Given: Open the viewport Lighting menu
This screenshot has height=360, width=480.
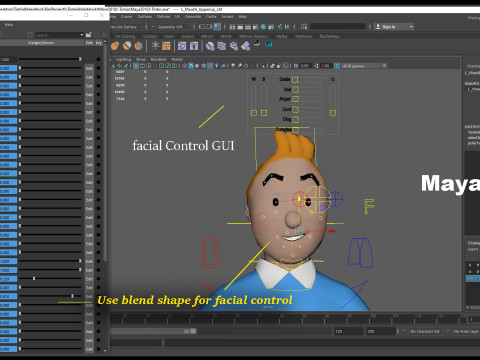Looking at the screenshot, I should tap(124, 59).
